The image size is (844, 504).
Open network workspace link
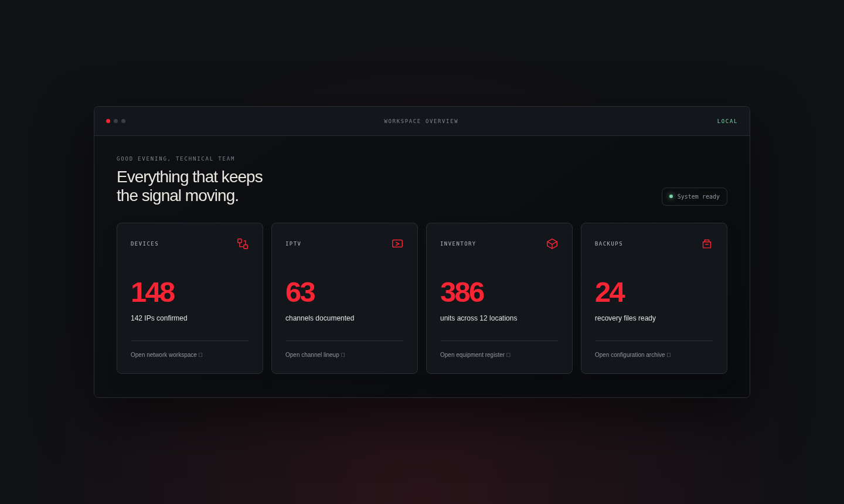pyautogui.click(x=166, y=355)
